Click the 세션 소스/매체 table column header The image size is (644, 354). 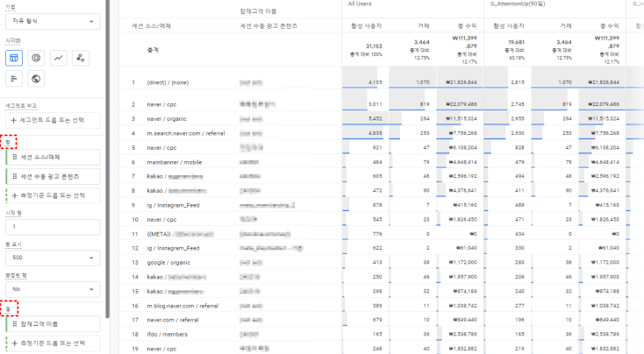[x=151, y=25]
